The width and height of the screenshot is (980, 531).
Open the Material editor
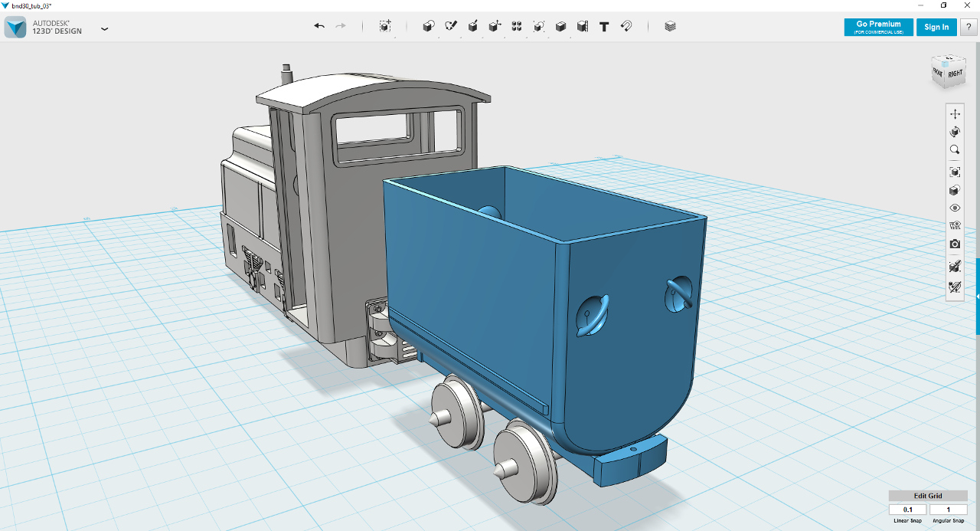(x=671, y=26)
